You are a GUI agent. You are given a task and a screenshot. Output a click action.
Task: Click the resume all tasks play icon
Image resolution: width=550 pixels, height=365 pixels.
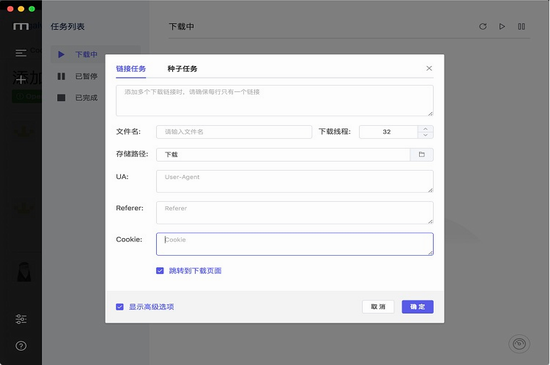tap(502, 27)
